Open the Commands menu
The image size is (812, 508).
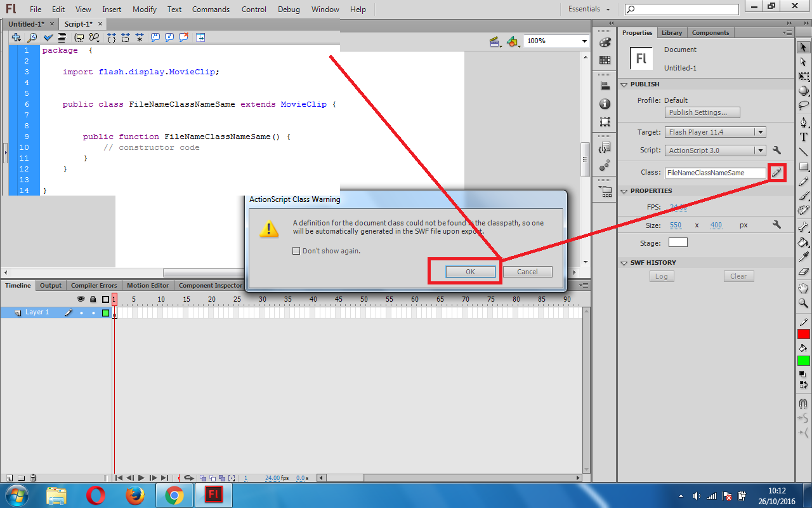pos(211,9)
